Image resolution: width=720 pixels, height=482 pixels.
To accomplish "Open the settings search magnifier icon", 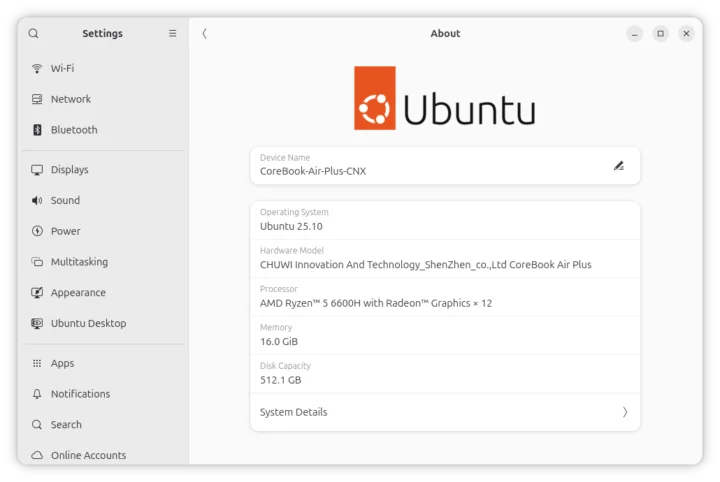I will [33, 34].
